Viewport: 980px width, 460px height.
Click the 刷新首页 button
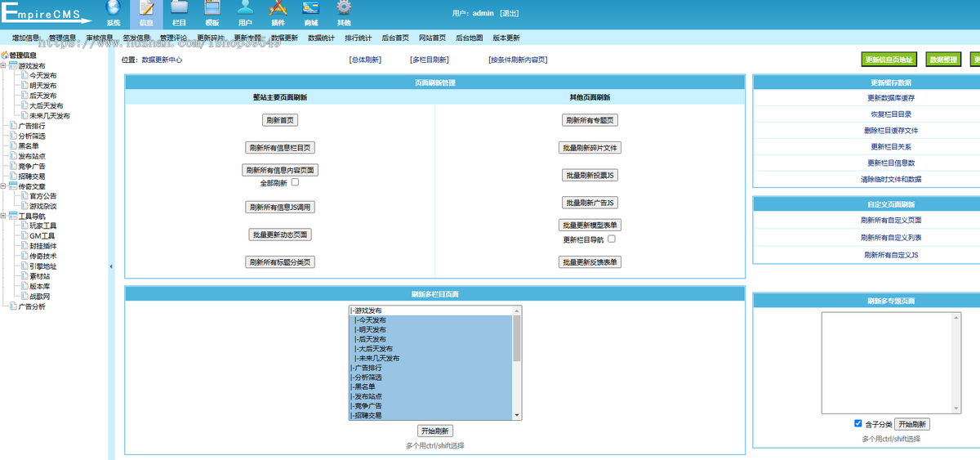[280, 120]
